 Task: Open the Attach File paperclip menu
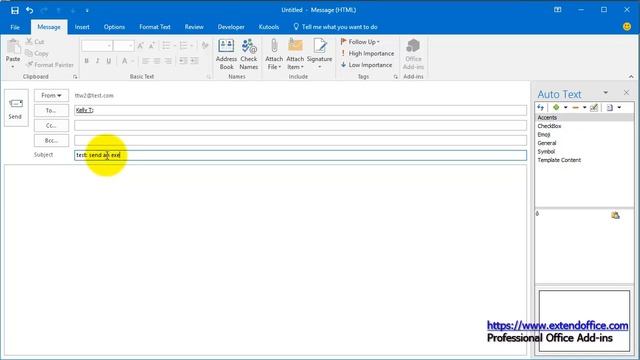point(274,54)
